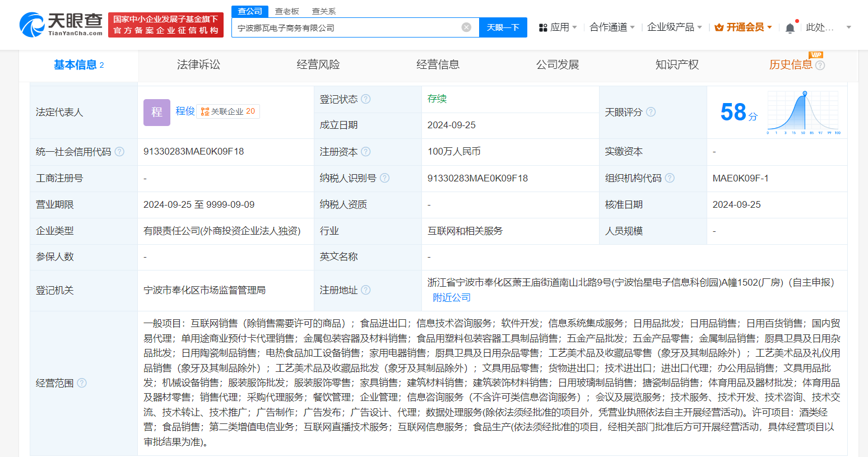Switch to the 知识产权 tab
The width and height of the screenshot is (868, 457).
[x=677, y=65]
